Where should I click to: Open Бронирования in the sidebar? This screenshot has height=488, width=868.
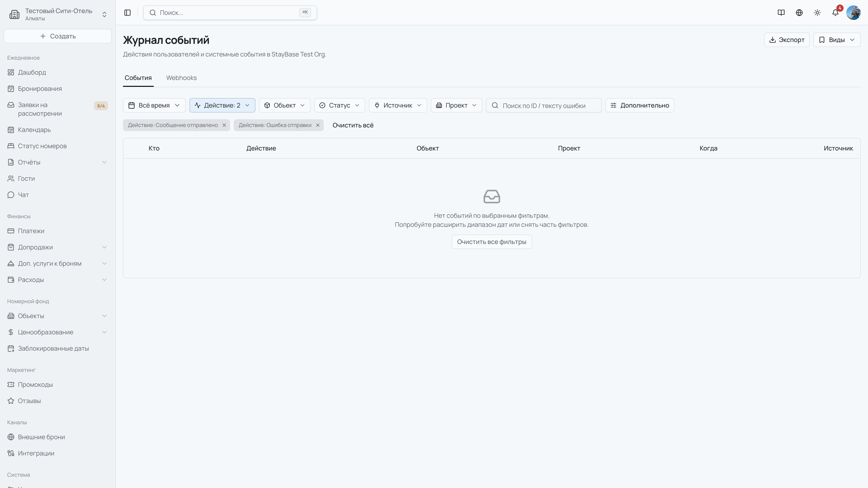(58, 89)
